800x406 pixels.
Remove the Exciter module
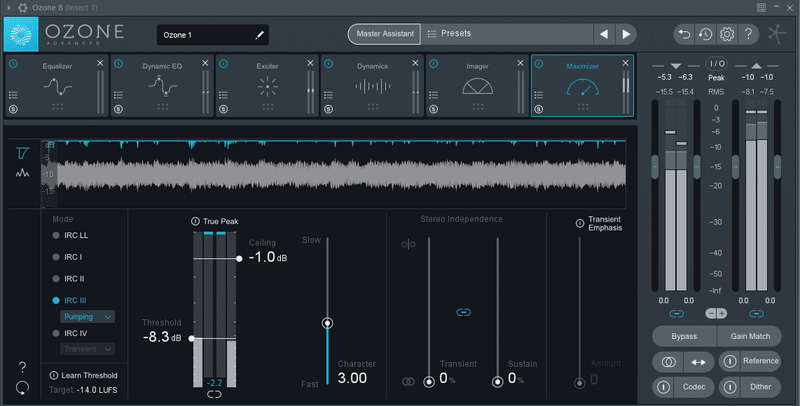tap(310, 63)
